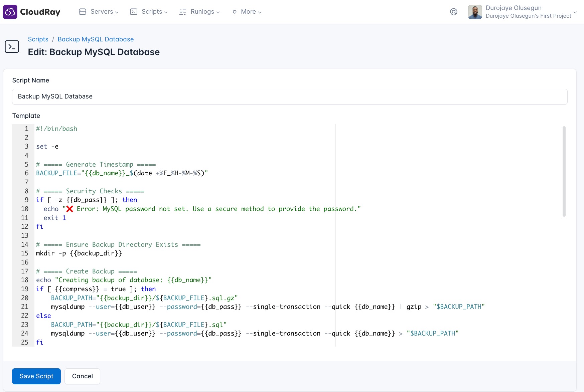
Task: Click line number 1 in gutter
Action: click(26, 129)
